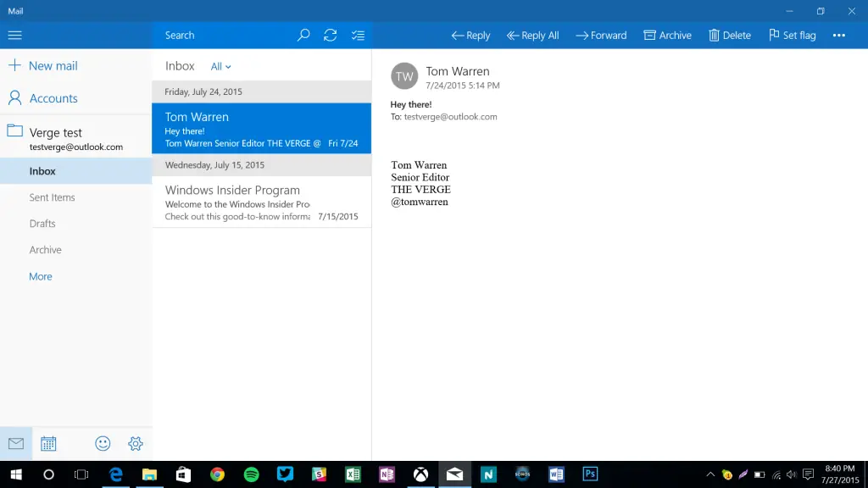Open Photoshop from the taskbar
Image resolution: width=868 pixels, height=488 pixels.
590,474
